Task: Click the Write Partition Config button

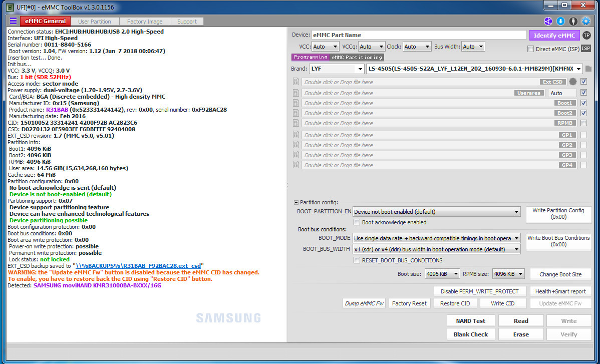Action: 558,214
